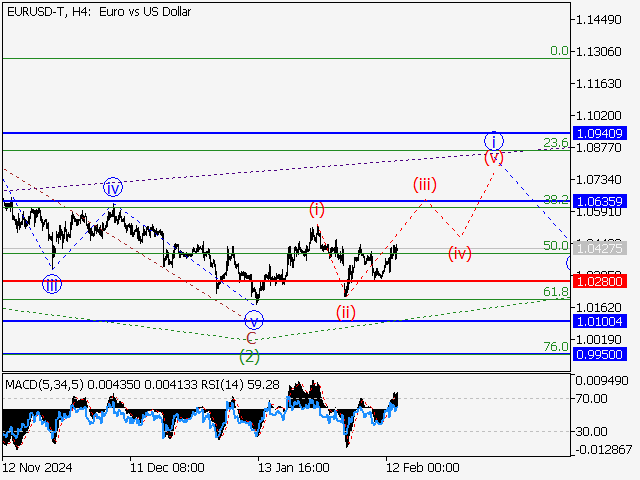Viewport: 640px width, 480px height.
Task: Select the red (v) wave label
Action: [x=494, y=158]
